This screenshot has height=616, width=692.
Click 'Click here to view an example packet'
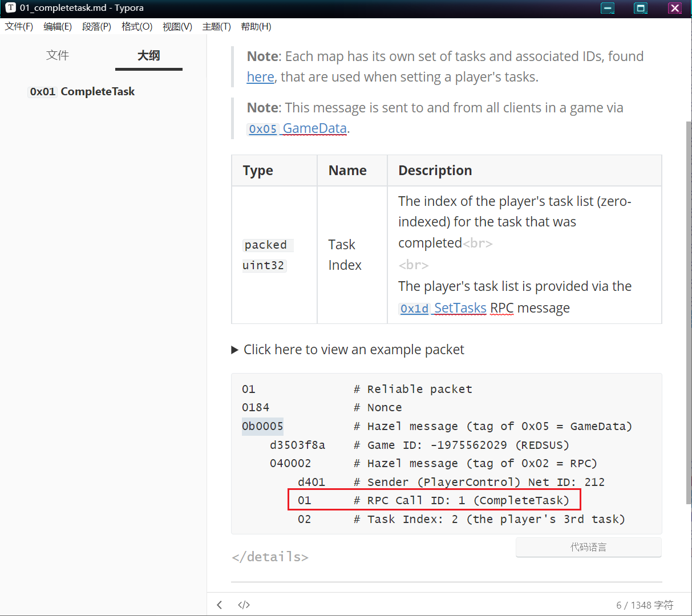[x=354, y=350]
